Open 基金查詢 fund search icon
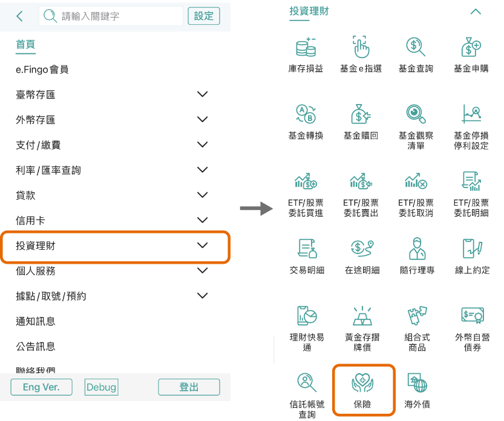Image resolution: width=504 pixels, height=421 pixels. pos(416,47)
